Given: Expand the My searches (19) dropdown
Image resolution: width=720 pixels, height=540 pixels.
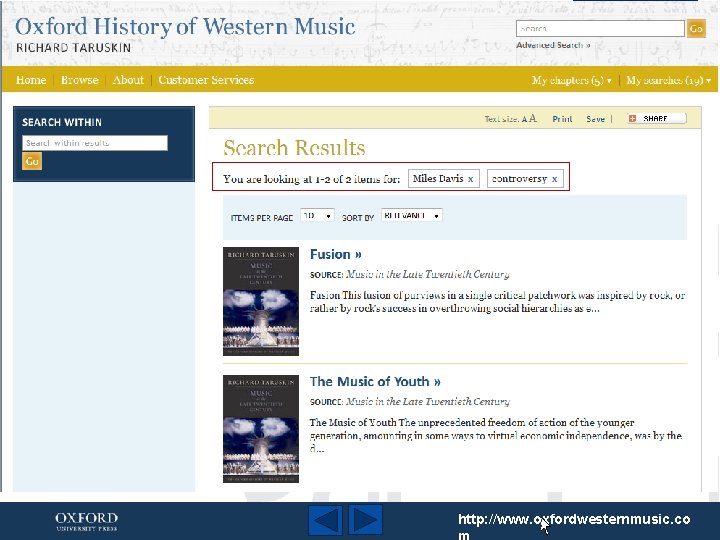Looking at the screenshot, I should coord(669,80).
